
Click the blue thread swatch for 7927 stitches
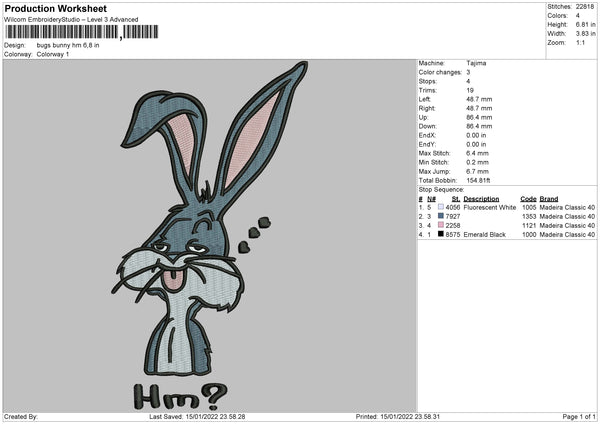(x=441, y=216)
